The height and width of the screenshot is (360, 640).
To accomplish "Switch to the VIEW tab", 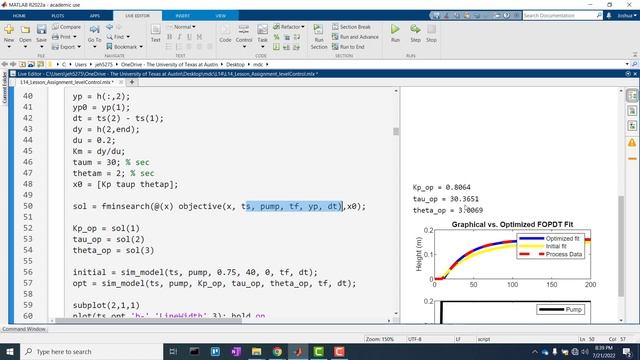I will (221, 16).
